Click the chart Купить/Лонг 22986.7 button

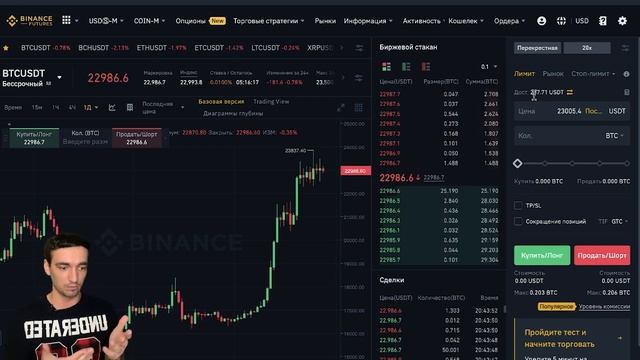click(34, 138)
